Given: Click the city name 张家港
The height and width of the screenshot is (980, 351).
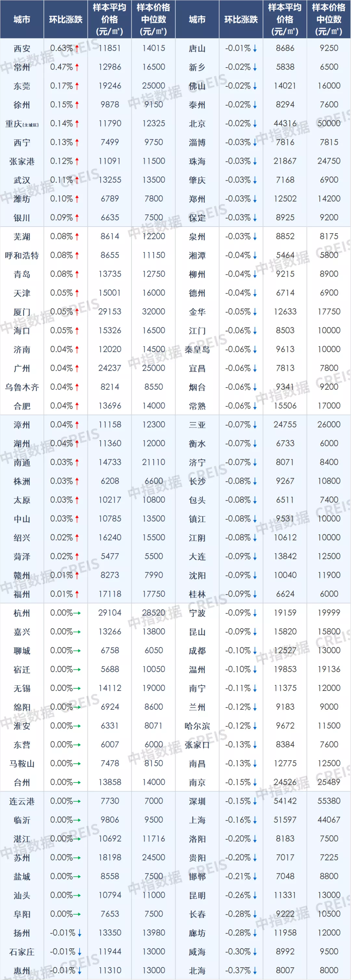Looking at the screenshot, I should coord(22,161).
